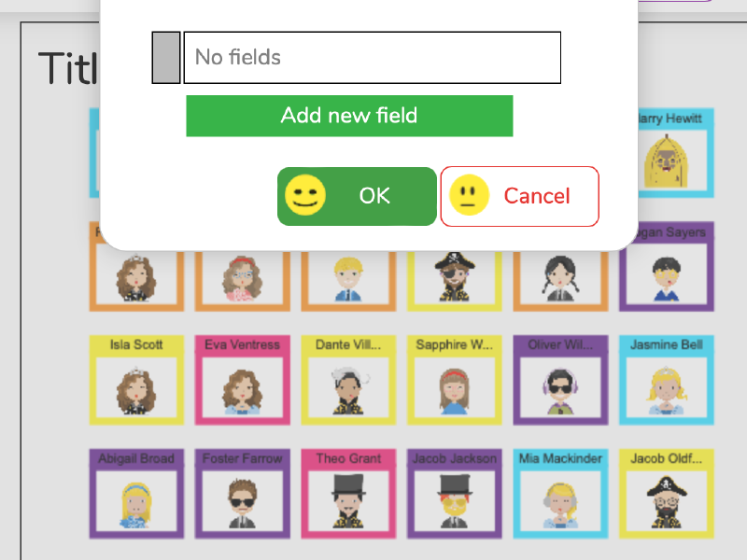Dismiss the dialog with Cancel
The image size is (747, 560).
point(520,196)
